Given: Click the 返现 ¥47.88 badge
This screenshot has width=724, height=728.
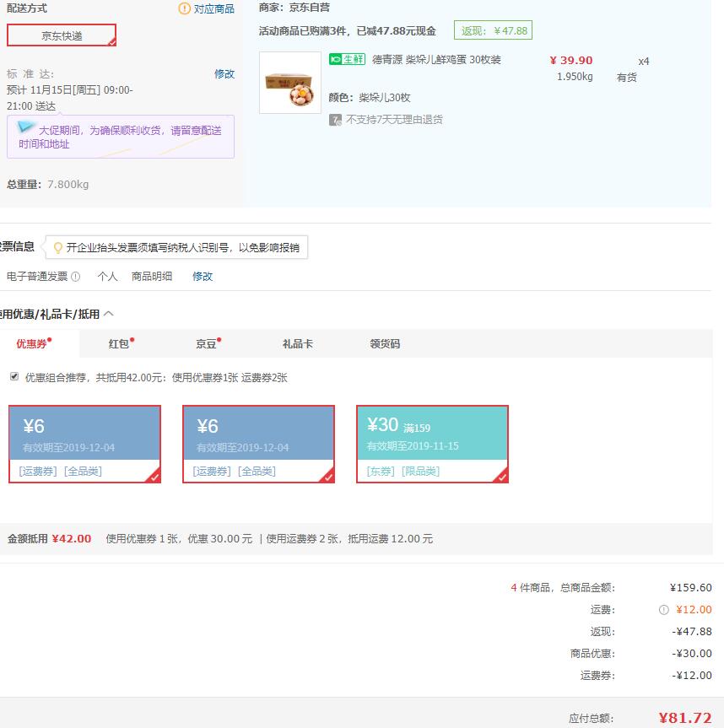Looking at the screenshot, I should [493, 30].
